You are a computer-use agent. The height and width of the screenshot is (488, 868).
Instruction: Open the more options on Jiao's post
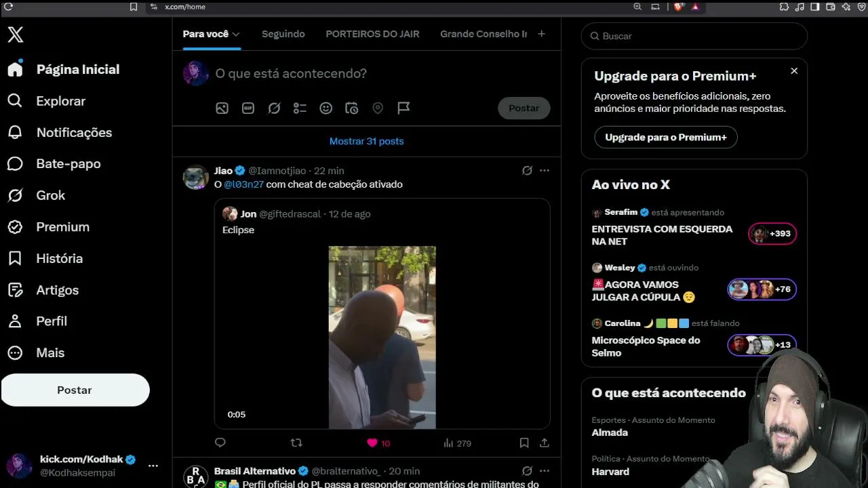coord(545,171)
